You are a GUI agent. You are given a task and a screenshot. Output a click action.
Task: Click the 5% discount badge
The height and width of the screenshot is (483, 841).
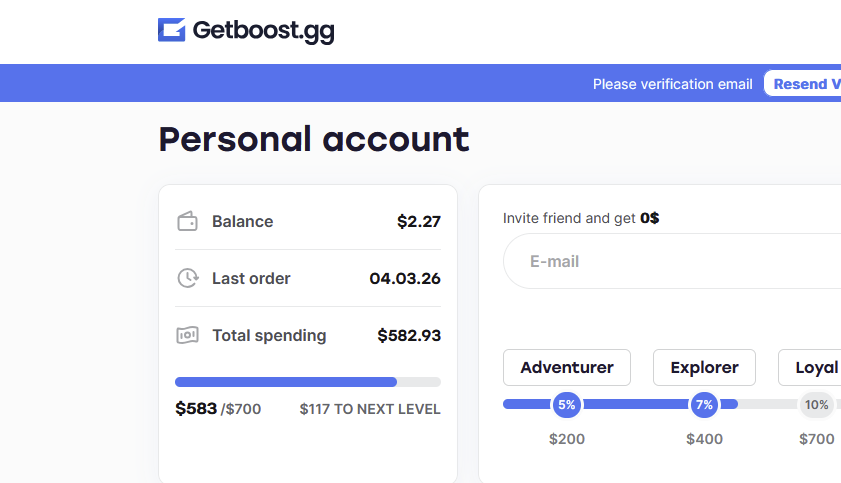pyautogui.click(x=567, y=405)
